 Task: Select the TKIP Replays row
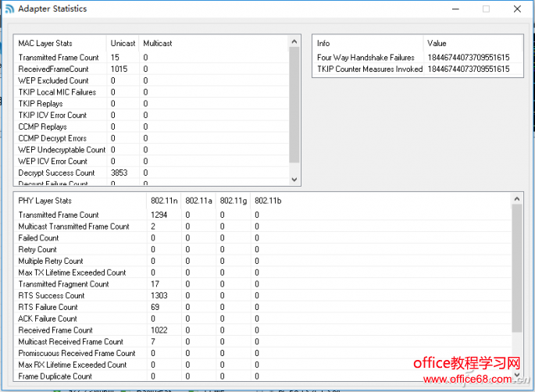coord(152,104)
